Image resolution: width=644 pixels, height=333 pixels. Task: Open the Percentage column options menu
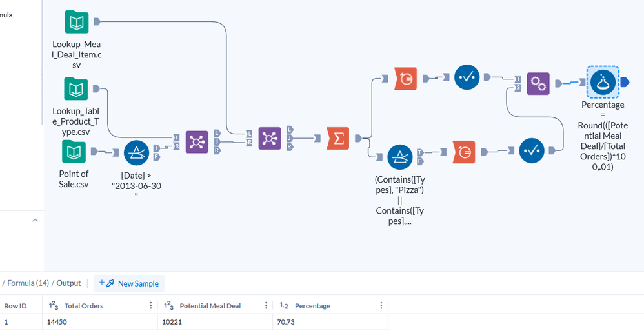[381, 306]
